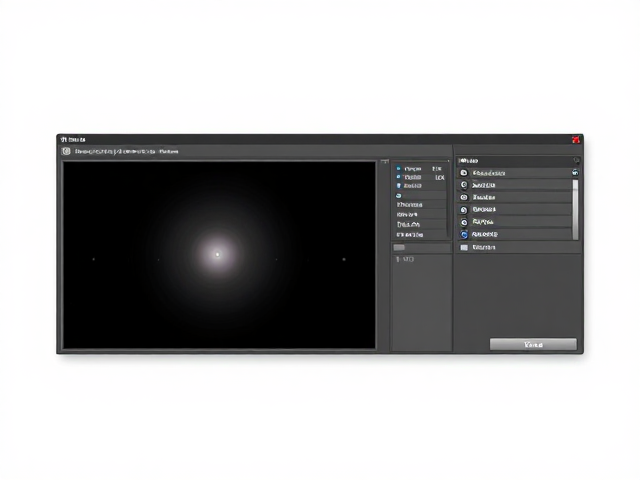Click the blue dot icon in first middle-panel row
Viewport: 640px width, 480px height.
coord(398,168)
